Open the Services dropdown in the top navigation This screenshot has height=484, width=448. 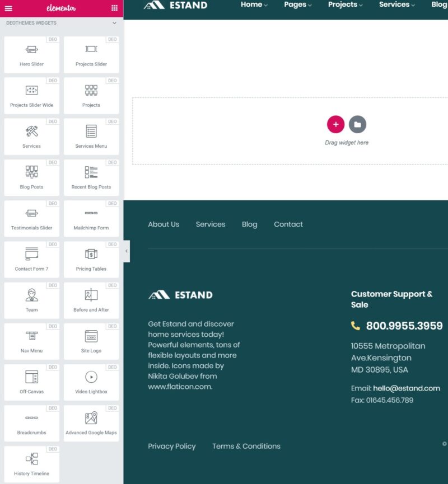point(396,4)
